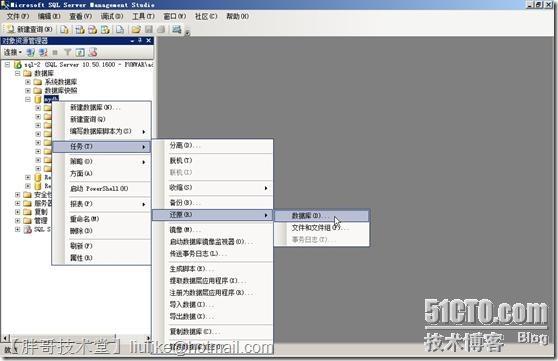Collapse the 数据库 folder node
558x361 pixels.
(17, 73)
